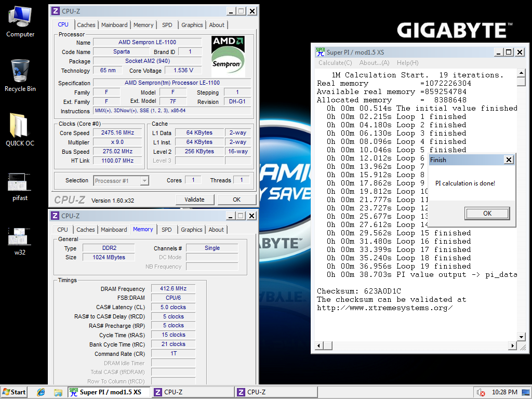Viewport: 532px width, 399px height.
Task: Open About tab in upper CPU-Z window
Action: pos(217,25)
